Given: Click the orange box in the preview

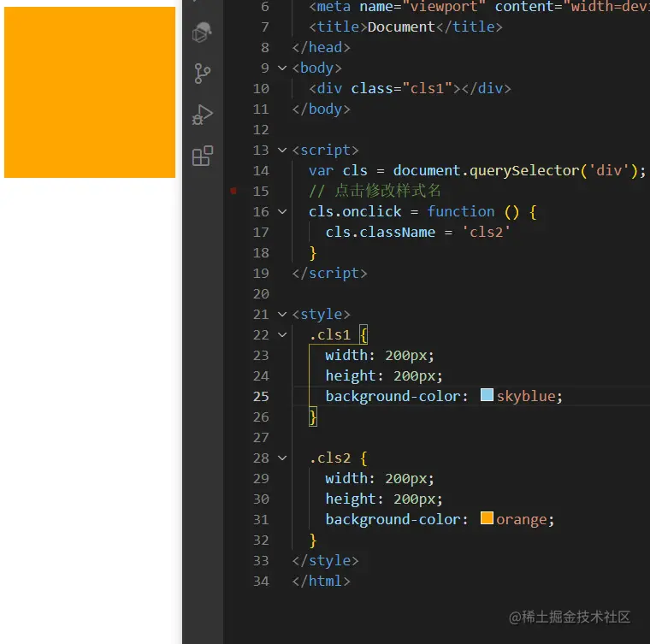Looking at the screenshot, I should click(90, 92).
